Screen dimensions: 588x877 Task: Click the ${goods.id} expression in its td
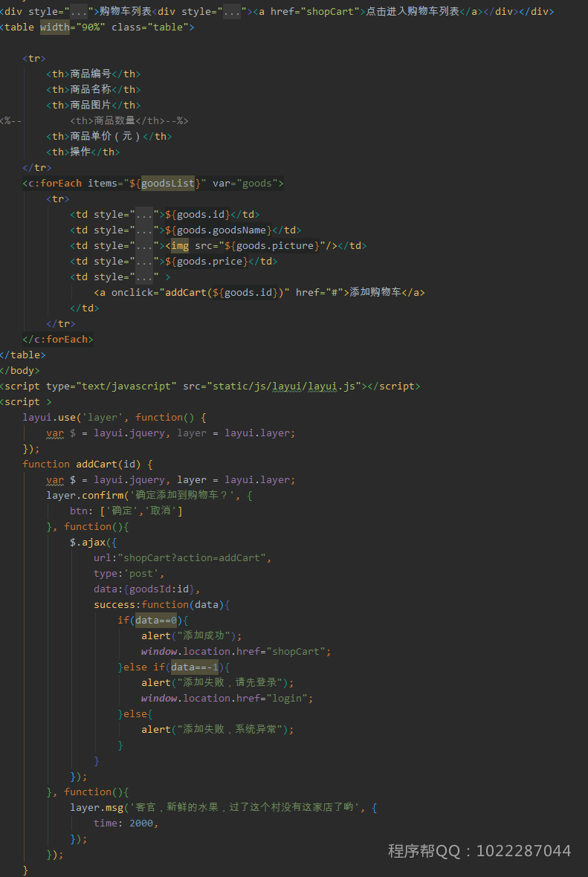[198, 214]
